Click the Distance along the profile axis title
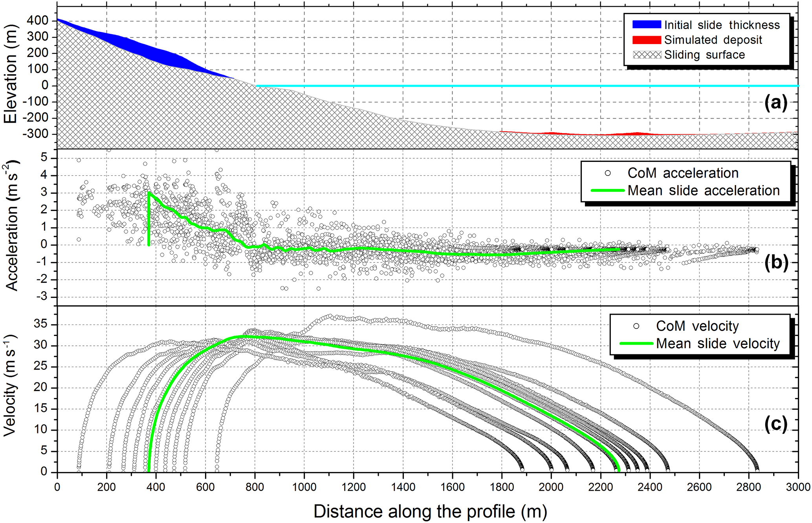The width and height of the screenshot is (812, 523). pyautogui.click(x=430, y=512)
